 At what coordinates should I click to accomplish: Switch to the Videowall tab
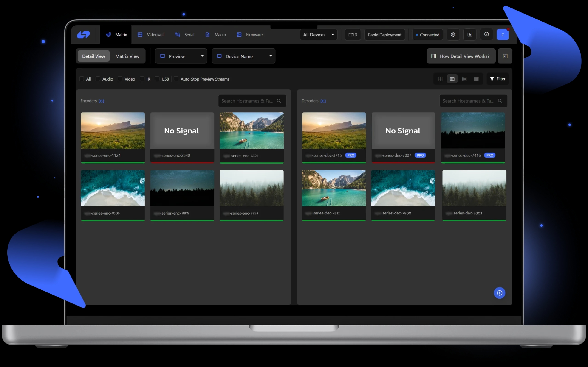coord(151,35)
